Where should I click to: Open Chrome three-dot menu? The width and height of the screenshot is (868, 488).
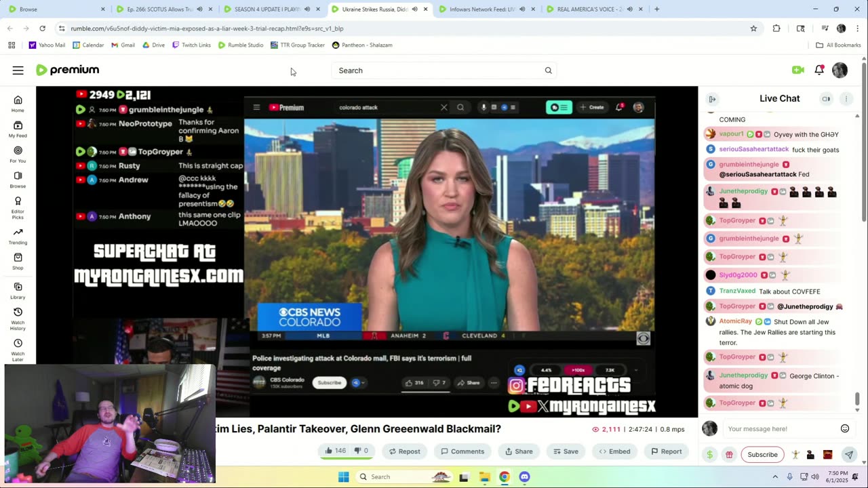pyautogui.click(x=858, y=28)
